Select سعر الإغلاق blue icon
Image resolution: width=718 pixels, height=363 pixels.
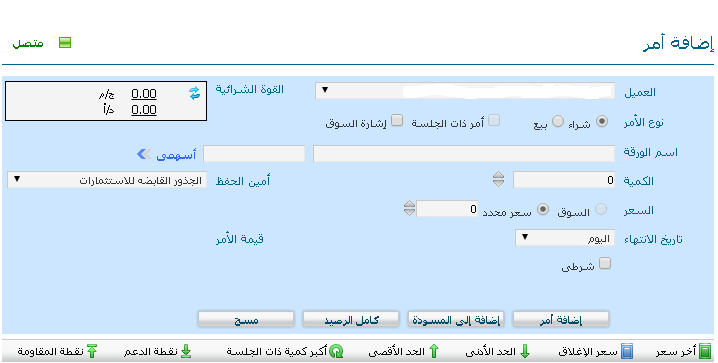coord(627,351)
